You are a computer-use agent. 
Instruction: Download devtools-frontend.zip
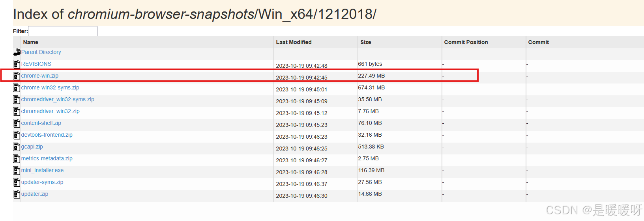[x=47, y=135]
